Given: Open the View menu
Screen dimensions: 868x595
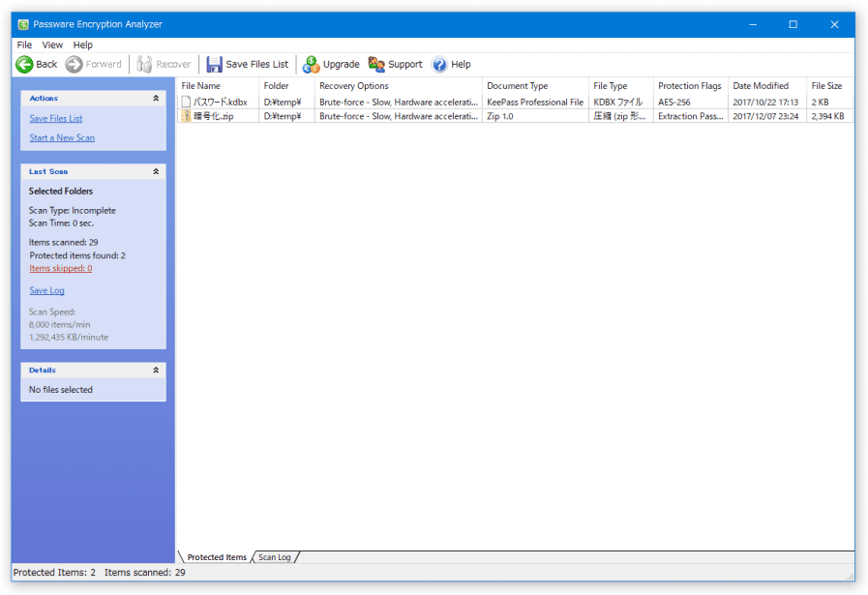Looking at the screenshot, I should (x=52, y=45).
